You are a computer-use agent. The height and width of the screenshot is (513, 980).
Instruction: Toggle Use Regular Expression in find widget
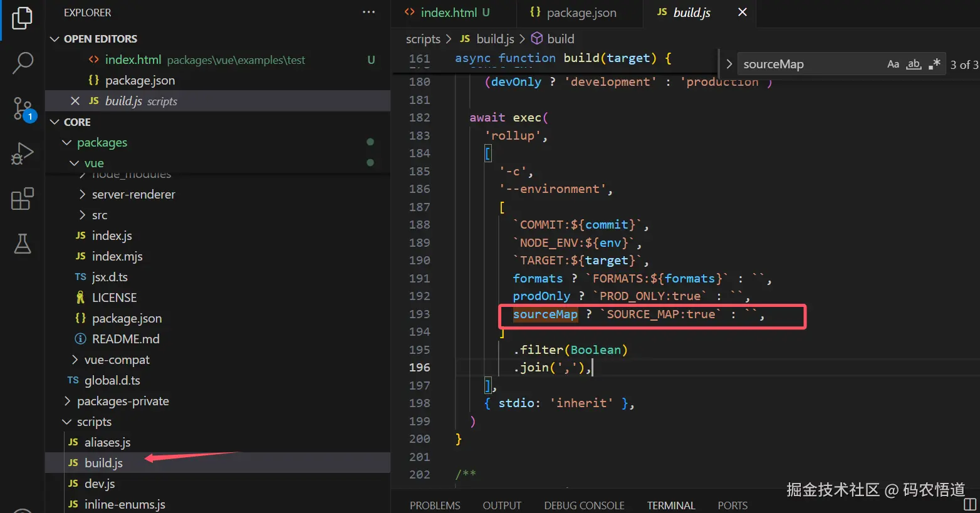tap(934, 64)
